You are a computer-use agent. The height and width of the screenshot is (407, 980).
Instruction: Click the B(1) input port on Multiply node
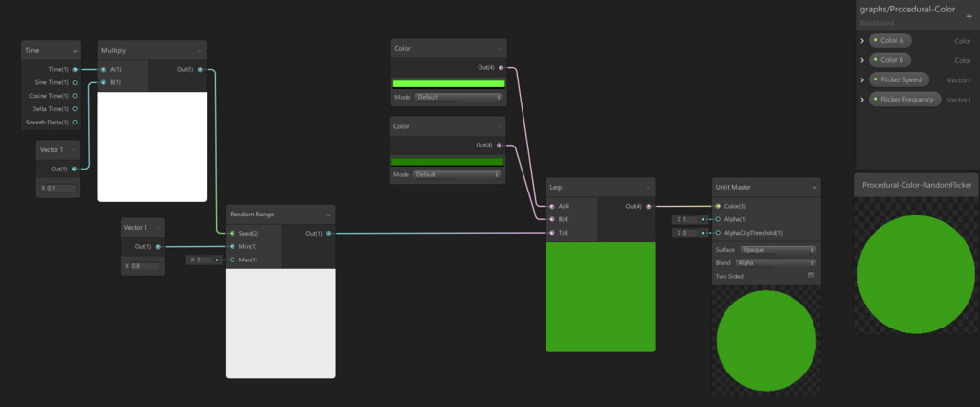(x=103, y=82)
